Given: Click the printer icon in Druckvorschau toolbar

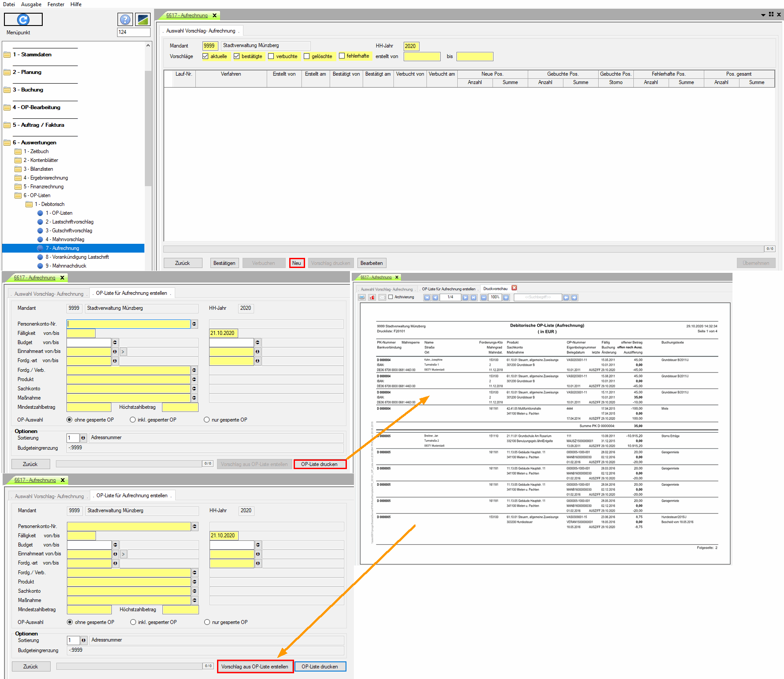Looking at the screenshot, I should click(362, 297).
